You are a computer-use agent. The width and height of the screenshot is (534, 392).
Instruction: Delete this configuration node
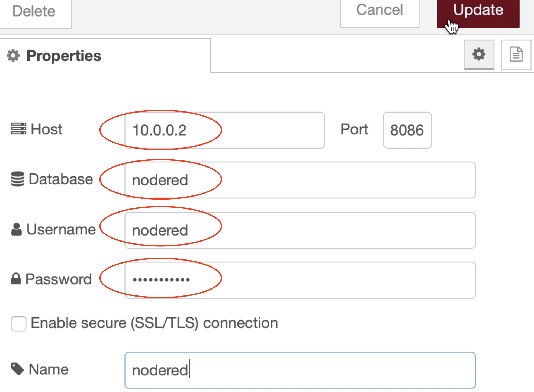pos(34,11)
